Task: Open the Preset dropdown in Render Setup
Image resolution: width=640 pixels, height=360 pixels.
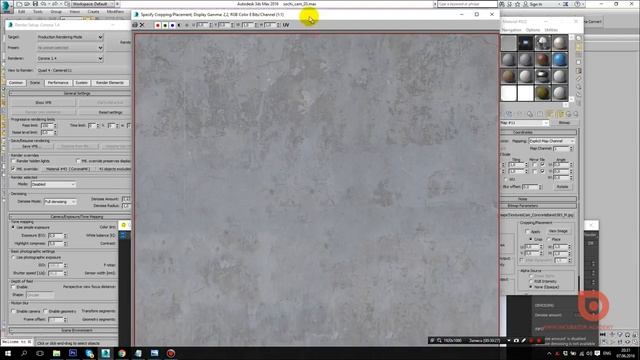Action: coord(70,48)
